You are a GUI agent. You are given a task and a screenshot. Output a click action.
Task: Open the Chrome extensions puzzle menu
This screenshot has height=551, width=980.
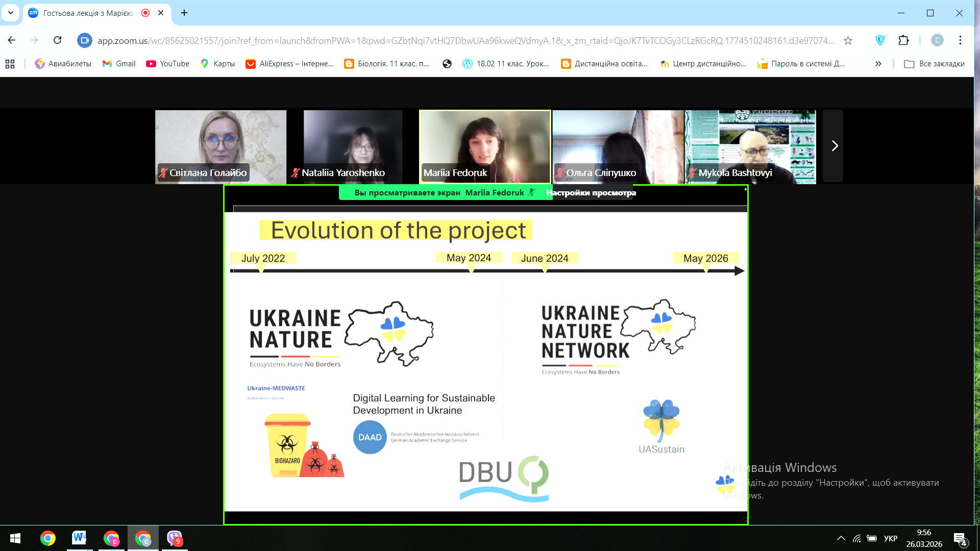(x=903, y=40)
